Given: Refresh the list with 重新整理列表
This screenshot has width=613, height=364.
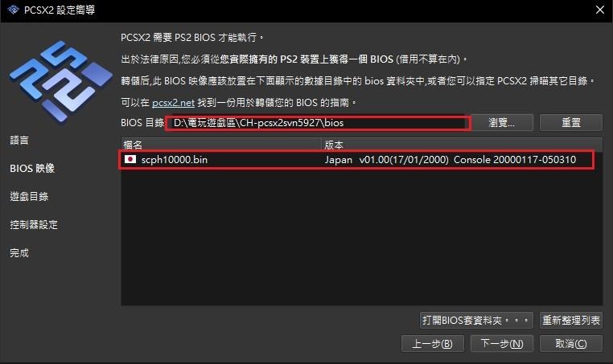Looking at the screenshot, I should pyautogui.click(x=571, y=321).
